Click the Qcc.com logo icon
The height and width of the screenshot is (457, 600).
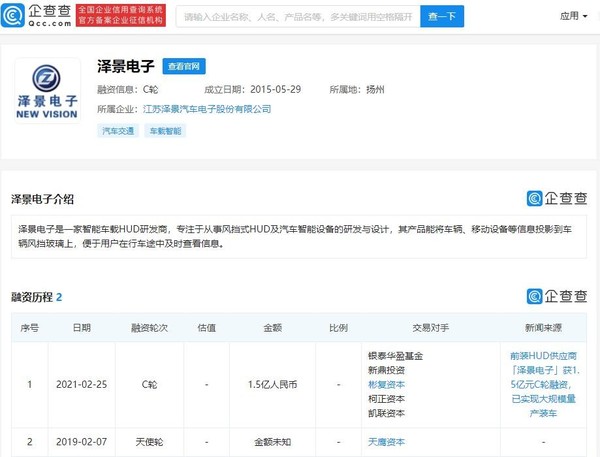pos(13,15)
